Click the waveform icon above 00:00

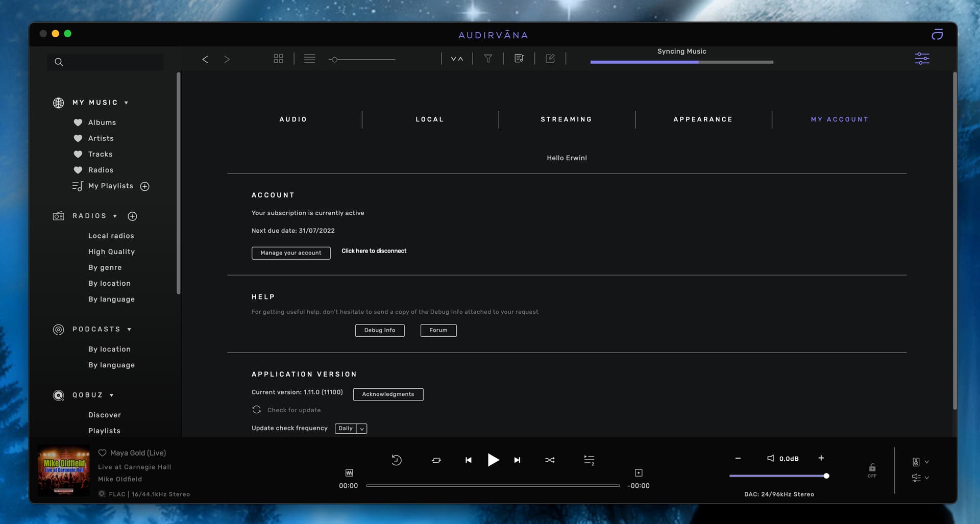[x=349, y=473]
